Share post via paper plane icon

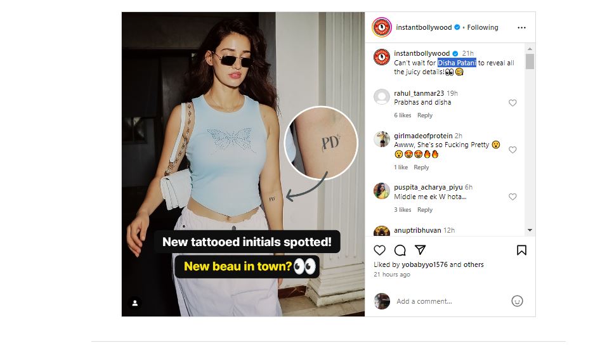(x=420, y=250)
